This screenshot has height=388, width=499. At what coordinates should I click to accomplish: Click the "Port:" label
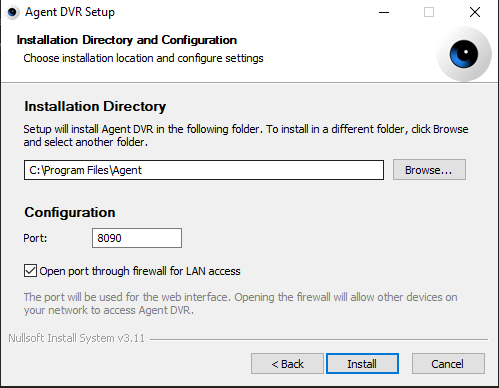click(35, 238)
